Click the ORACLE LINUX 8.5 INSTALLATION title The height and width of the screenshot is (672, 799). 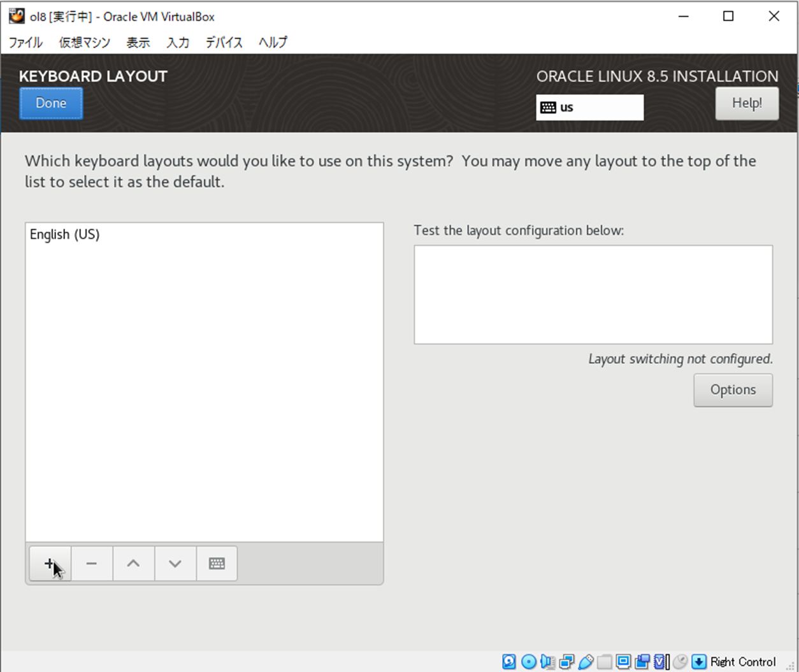pyautogui.click(x=657, y=76)
